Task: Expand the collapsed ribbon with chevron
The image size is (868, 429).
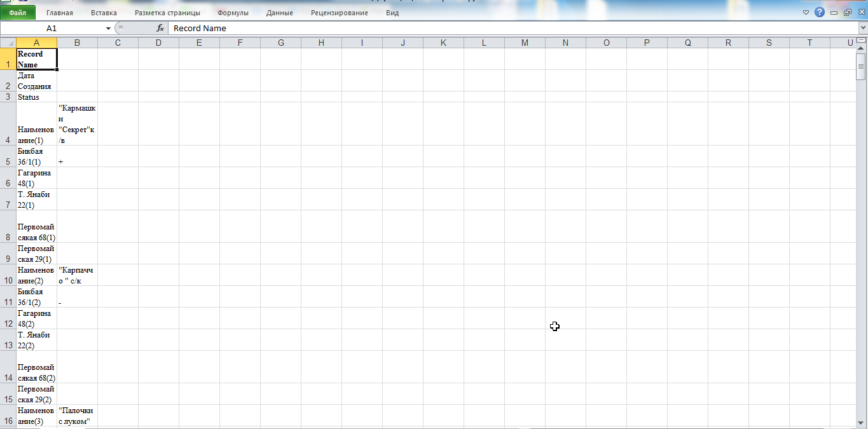Action: [806, 13]
